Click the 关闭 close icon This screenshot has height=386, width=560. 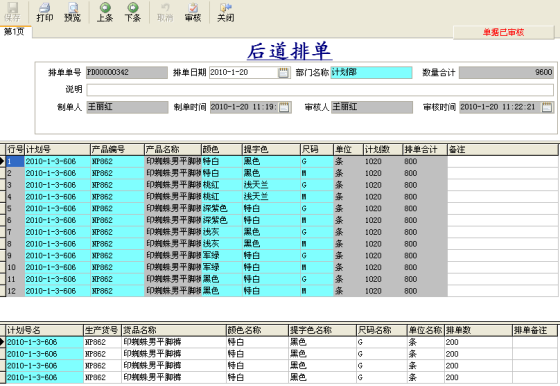coord(226,12)
